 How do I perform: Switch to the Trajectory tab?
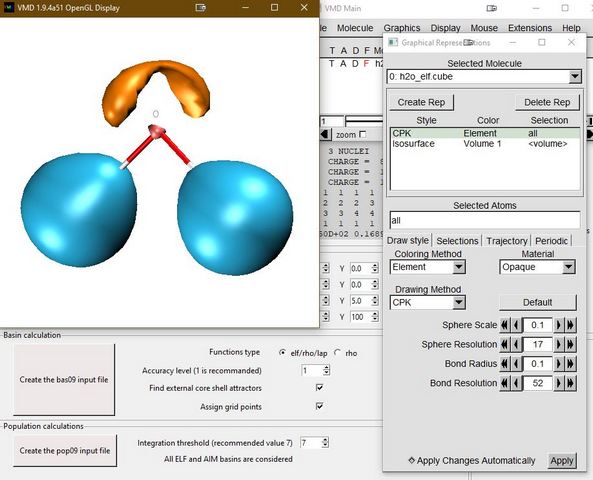point(507,241)
